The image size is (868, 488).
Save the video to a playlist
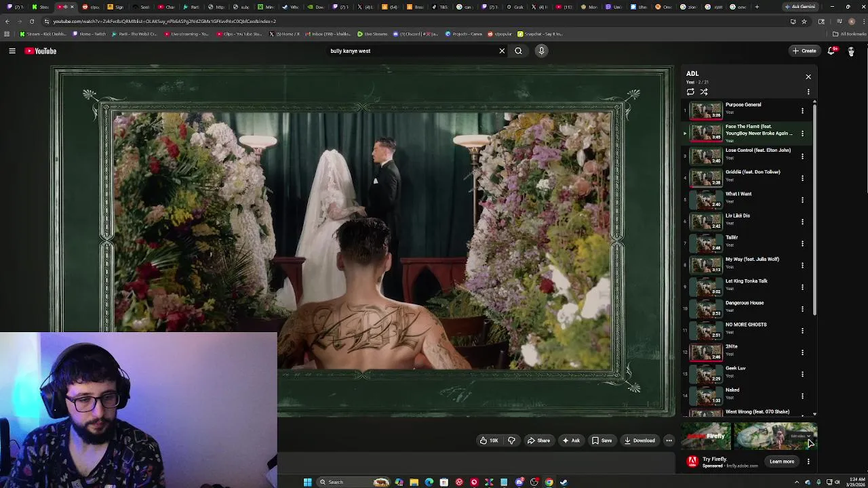pyautogui.click(x=601, y=441)
